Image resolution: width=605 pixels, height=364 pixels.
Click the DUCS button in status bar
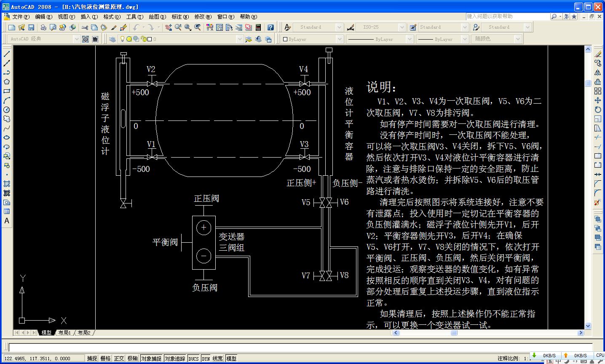[x=193, y=359]
